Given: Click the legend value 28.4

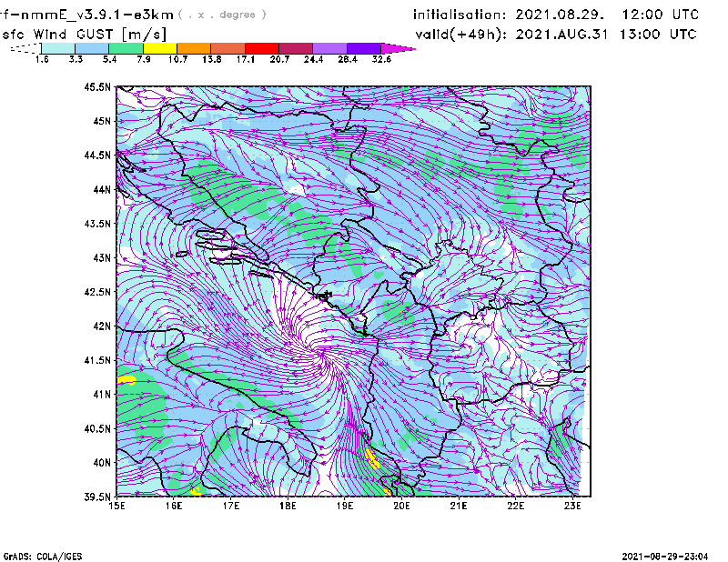Looking at the screenshot, I should tap(348, 59).
